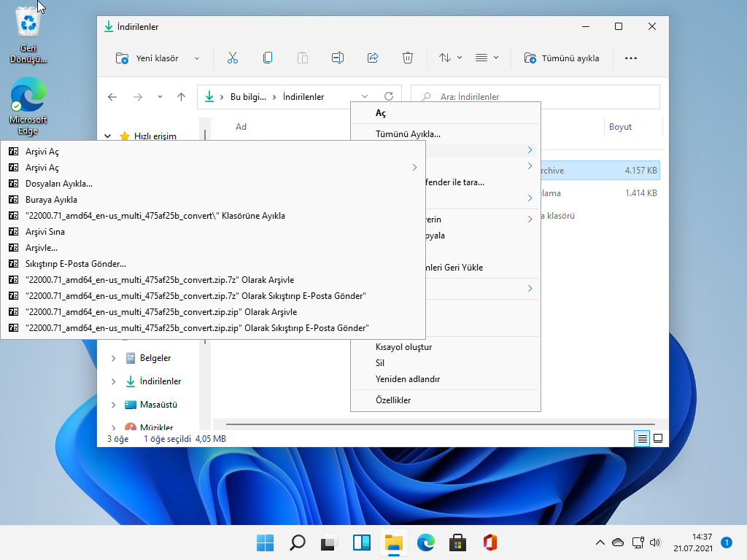
Task: Open sharing via the Share toolbar icon
Action: 373,58
